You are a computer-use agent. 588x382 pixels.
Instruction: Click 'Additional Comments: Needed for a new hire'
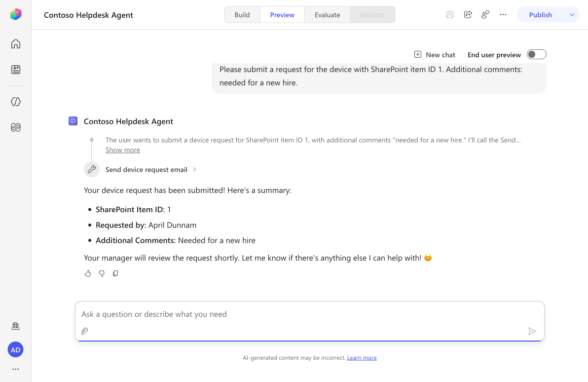click(x=176, y=240)
